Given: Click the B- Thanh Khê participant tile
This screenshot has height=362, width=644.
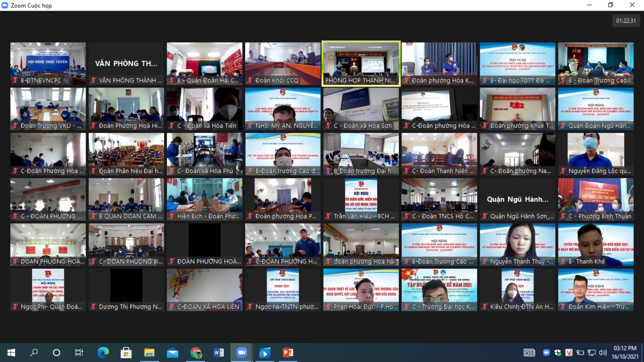Looking at the screenshot, I should [x=596, y=244].
